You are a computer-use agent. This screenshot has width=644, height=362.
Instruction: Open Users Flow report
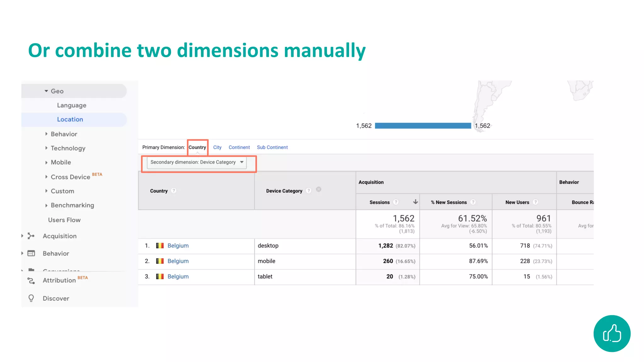[x=64, y=220]
